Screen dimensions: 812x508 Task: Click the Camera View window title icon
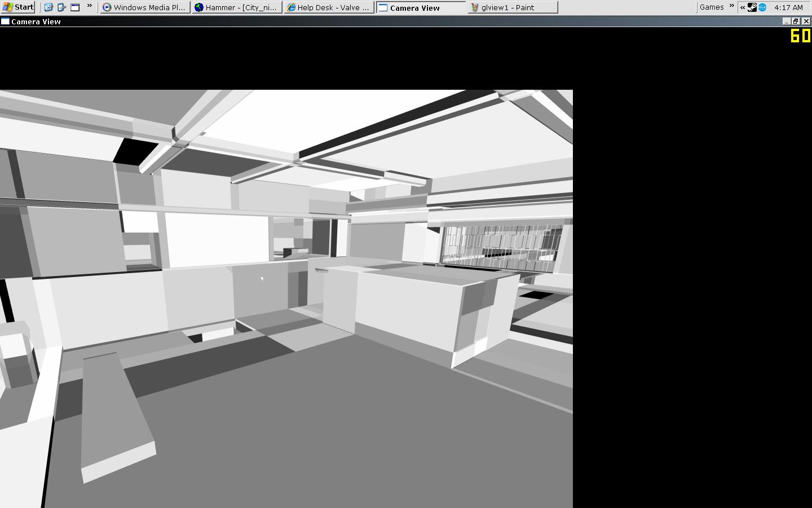pyautogui.click(x=5, y=21)
